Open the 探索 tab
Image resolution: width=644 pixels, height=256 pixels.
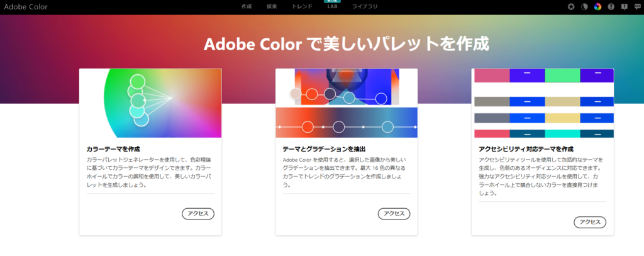coord(272,6)
